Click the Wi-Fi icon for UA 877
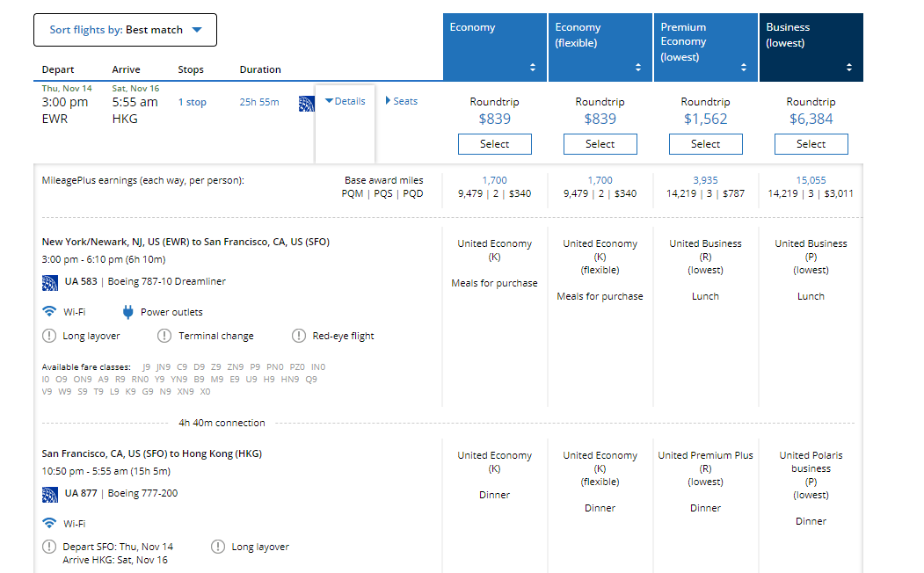The image size is (924, 573). point(49,523)
